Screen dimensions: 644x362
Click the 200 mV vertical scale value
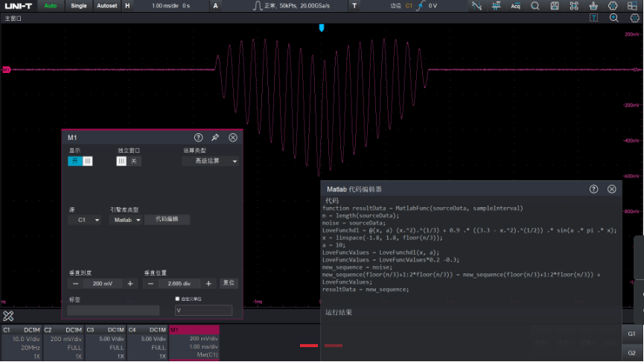[x=103, y=284]
